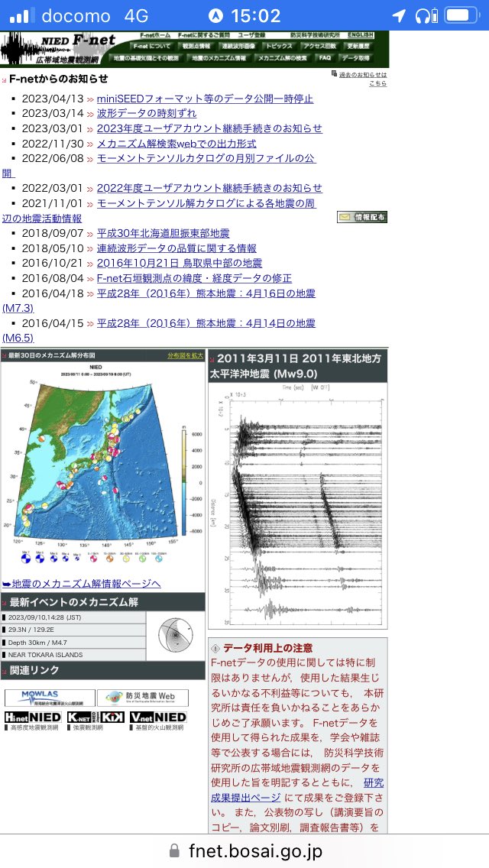
Task: Open the FAQ menu button
Action: click(325, 57)
